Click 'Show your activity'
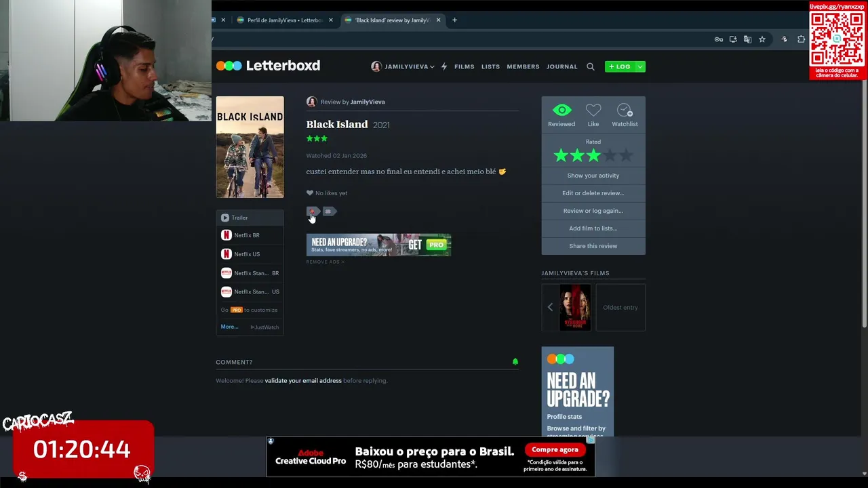Viewport: 868px width, 488px height. [593, 176]
